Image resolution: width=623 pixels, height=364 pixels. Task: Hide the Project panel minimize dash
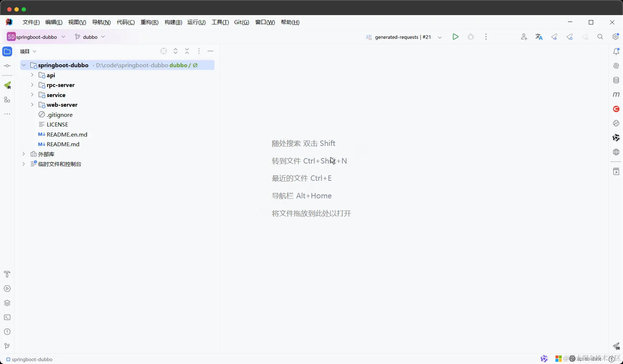tap(210, 51)
